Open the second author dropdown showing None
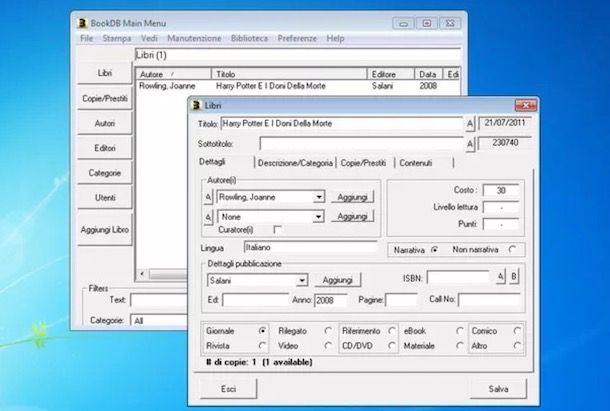The image size is (610, 411). [319, 217]
